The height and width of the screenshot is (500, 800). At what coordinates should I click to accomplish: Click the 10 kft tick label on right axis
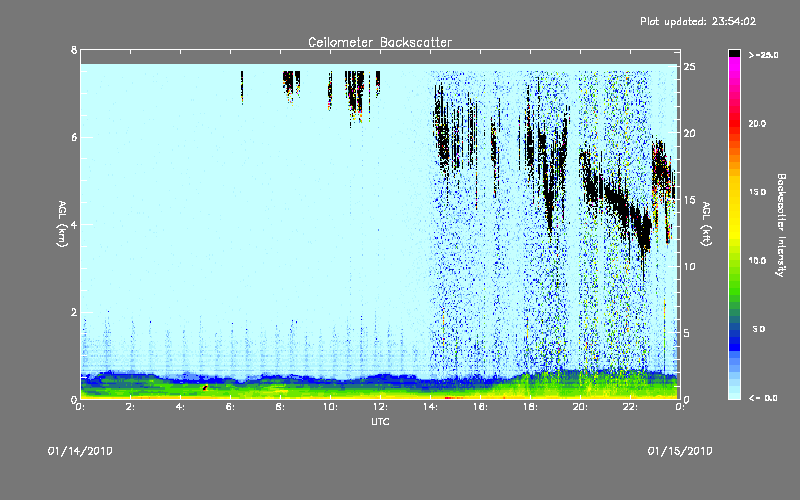click(689, 267)
